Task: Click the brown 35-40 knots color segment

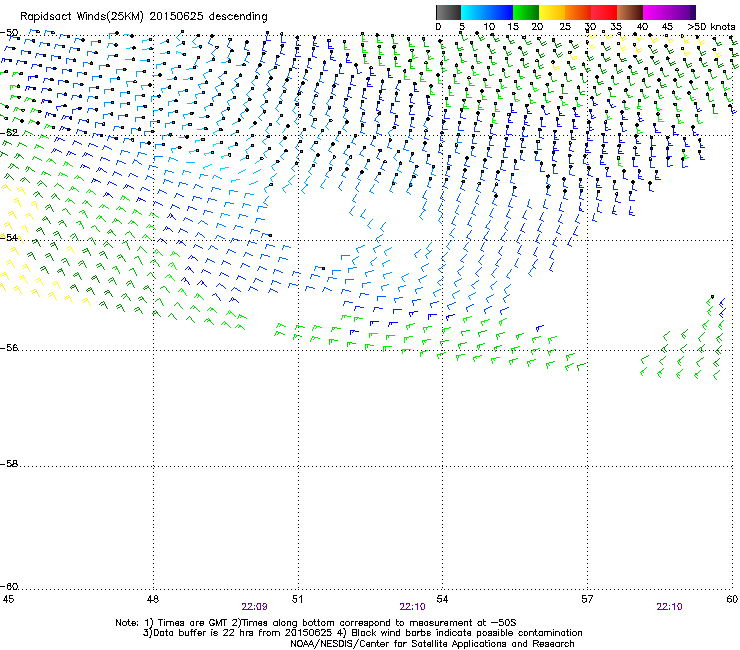Action: pos(630,12)
